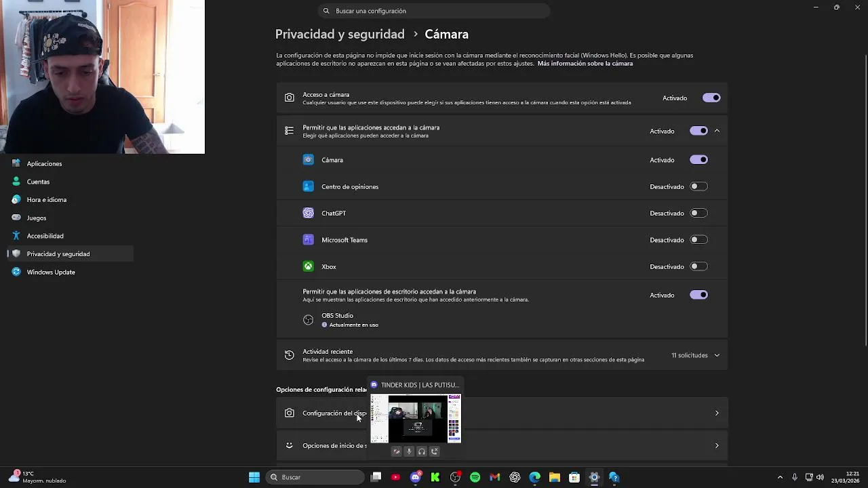
Task: Show hidden system tray icons
Action: 780,477
